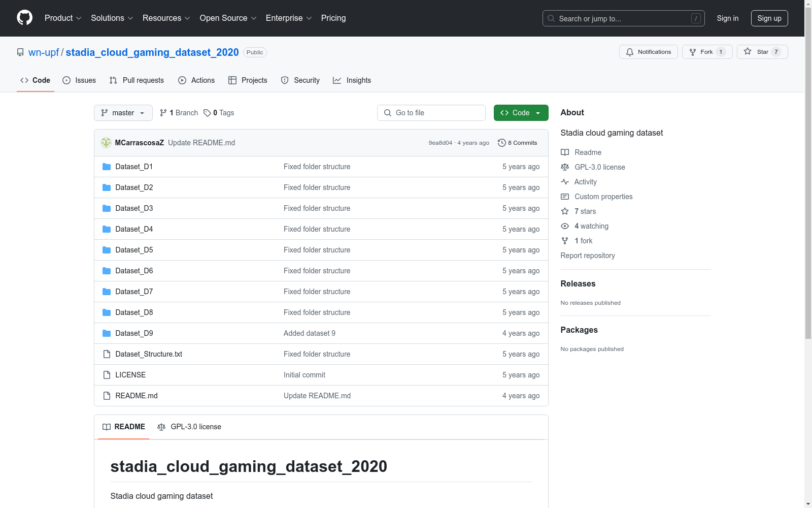Open the 'Added dataset 9' commit message
The height and width of the screenshot is (508, 812).
pyautogui.click(x=310, y=333)
